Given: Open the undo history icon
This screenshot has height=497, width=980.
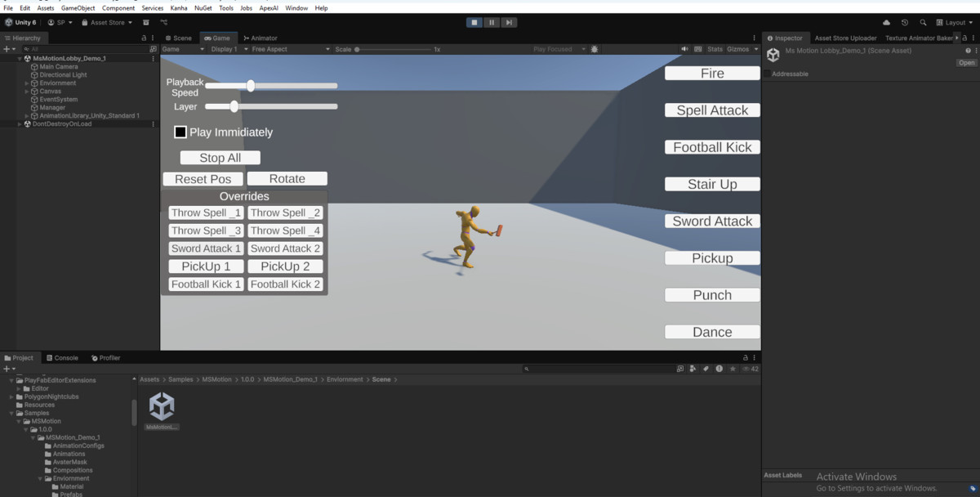Looking at the screenshot, I should pos(905,23).
